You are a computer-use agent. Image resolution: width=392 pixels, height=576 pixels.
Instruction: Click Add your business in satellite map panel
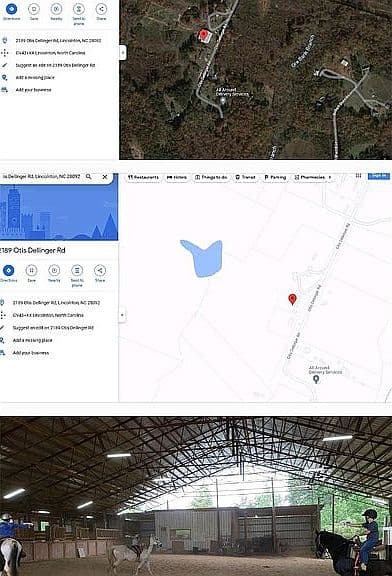click(x=33, y=90)
